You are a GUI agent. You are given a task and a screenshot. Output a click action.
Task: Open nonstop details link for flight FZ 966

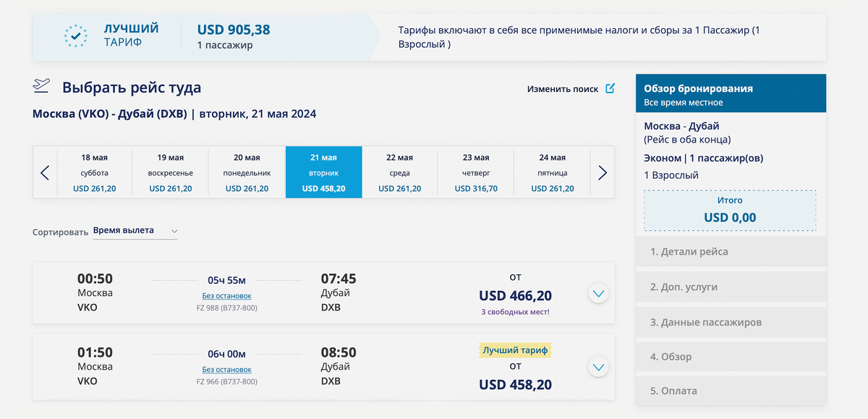pyautogui.click(x=226, y=370)
